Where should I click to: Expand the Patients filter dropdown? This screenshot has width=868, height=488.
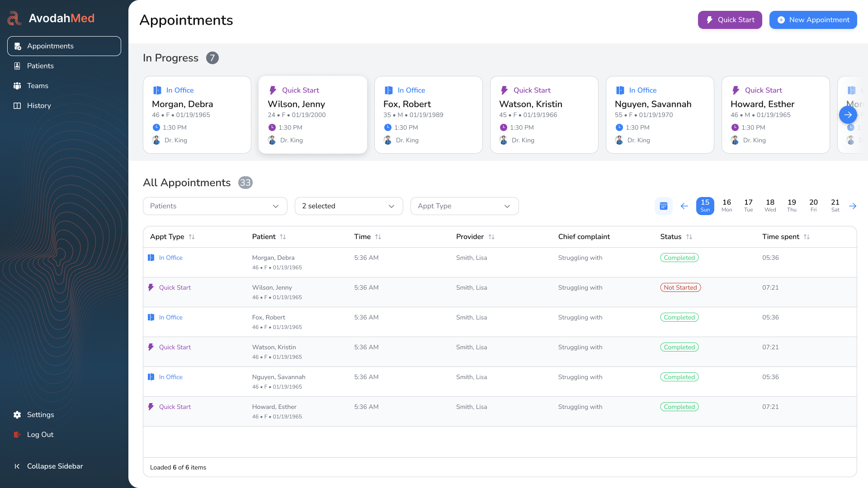point(215,206)
